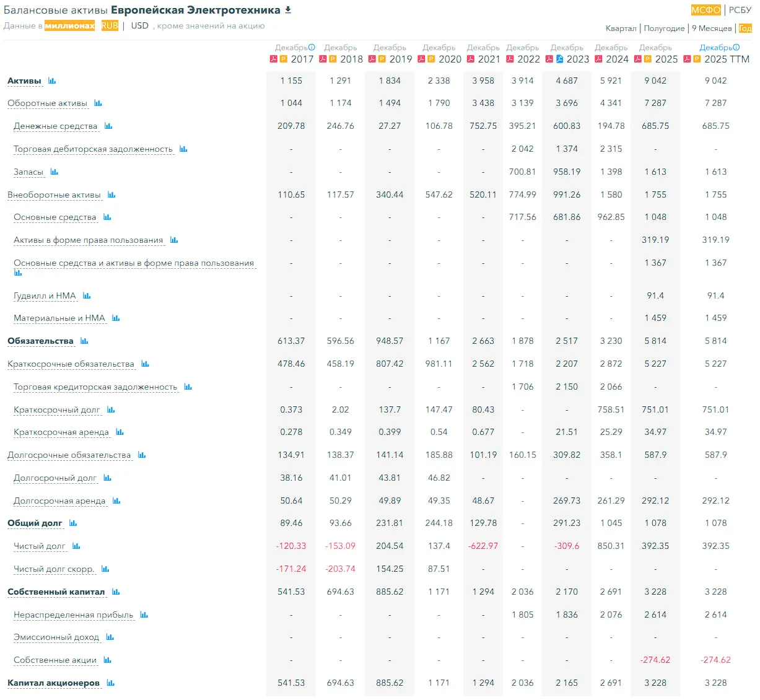760x700 pixels.
Task: Select the company title Европейская Электротехника
Action: tap(196, 10)
